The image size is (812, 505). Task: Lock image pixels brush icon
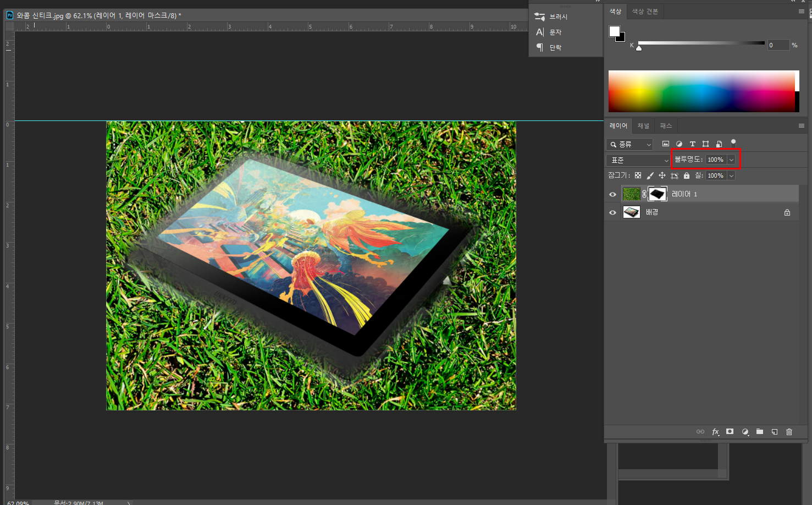pyautogui.click(x=650, y=175)
